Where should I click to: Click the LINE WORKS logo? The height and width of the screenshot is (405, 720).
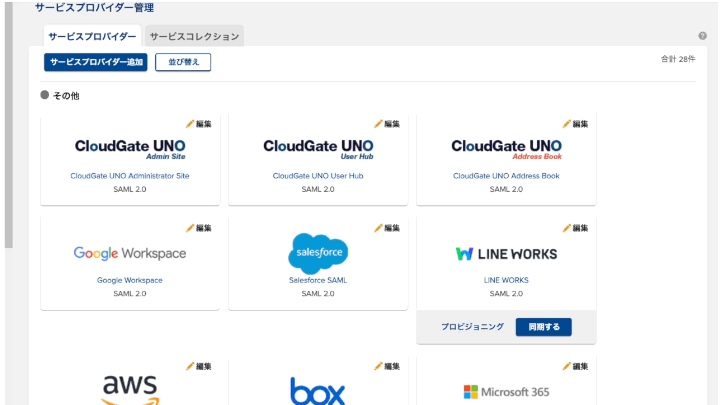506,254
